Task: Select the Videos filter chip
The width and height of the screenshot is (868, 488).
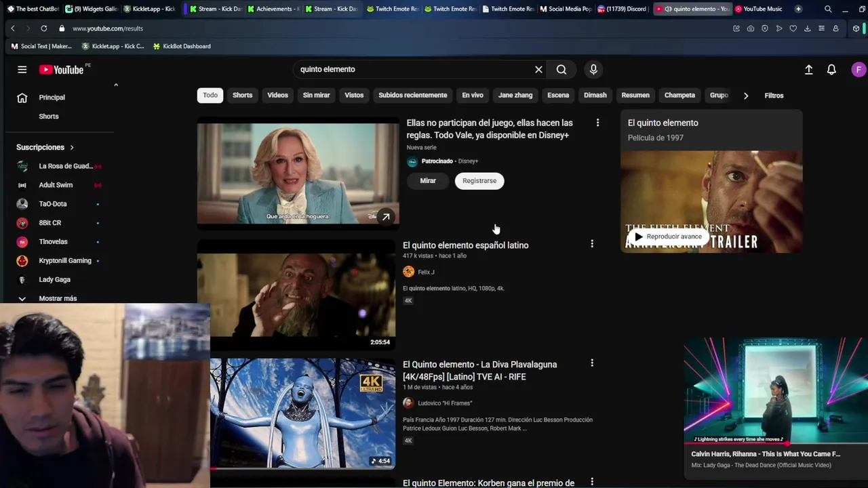Action: 277,96
